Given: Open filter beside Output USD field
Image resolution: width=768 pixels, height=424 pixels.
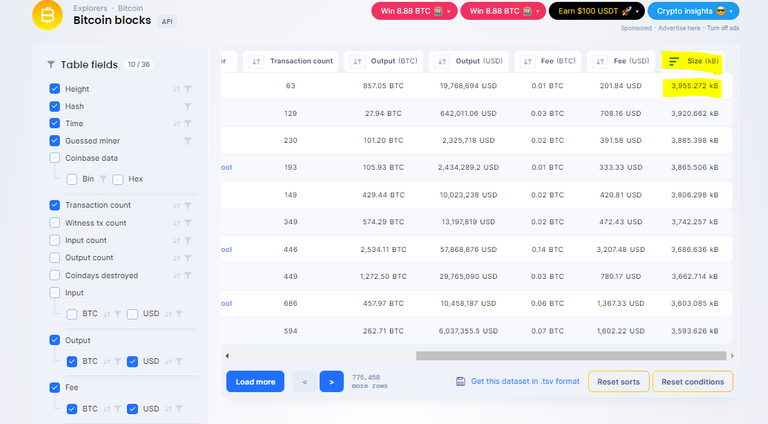Looking at the screenshot, I should [x=179, y=361].
